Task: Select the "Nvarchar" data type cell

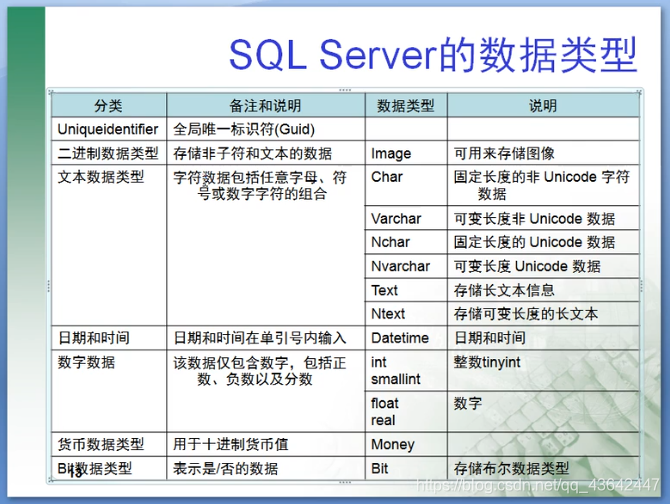Action: pyautogui.click(x=406, y=266)
